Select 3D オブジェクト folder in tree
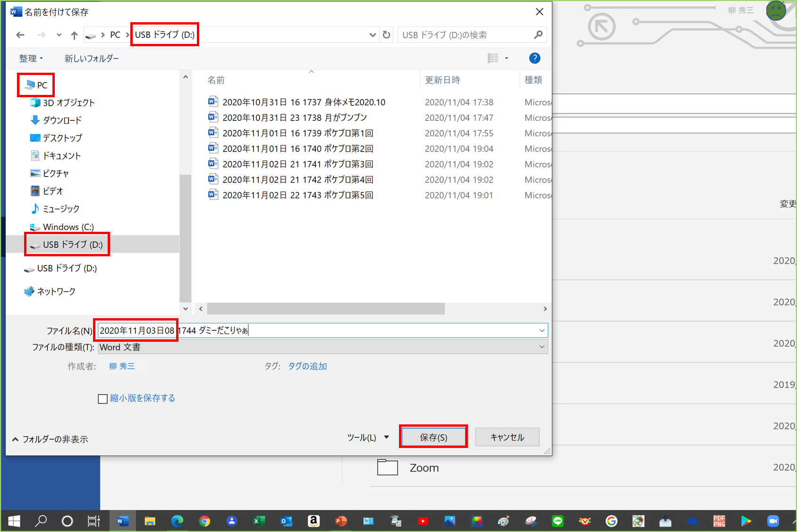The width and height of the screenshot is (797, 532). [62, 102]
